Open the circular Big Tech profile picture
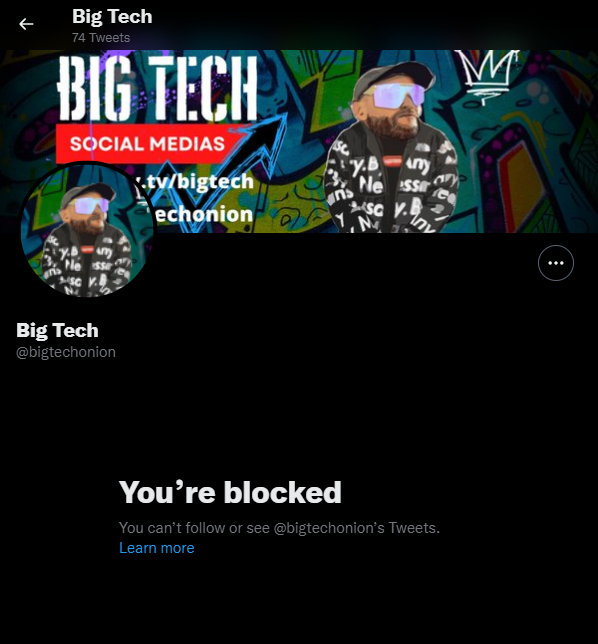The width and height of the screenshot is (598, 644). click(87, 230)
